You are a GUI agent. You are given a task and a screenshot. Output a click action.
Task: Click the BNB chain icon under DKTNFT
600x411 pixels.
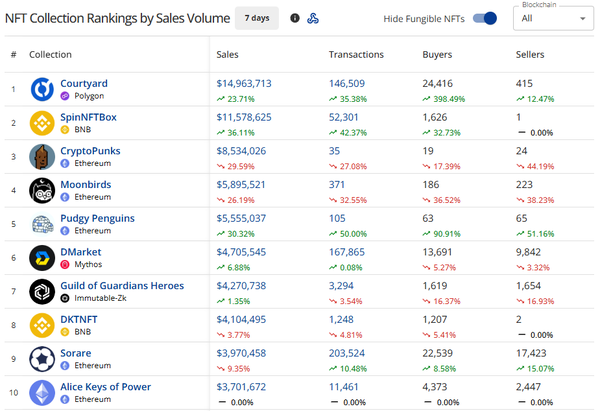65,332
